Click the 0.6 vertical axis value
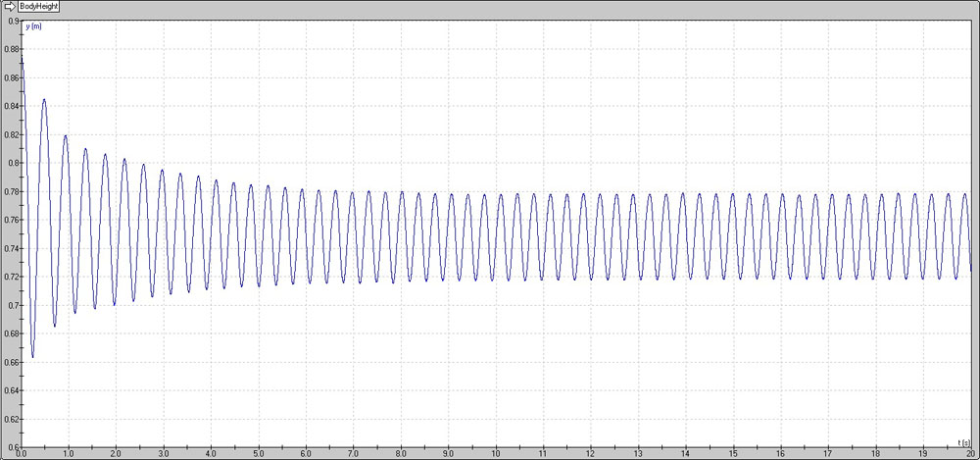 coord(13,447)
